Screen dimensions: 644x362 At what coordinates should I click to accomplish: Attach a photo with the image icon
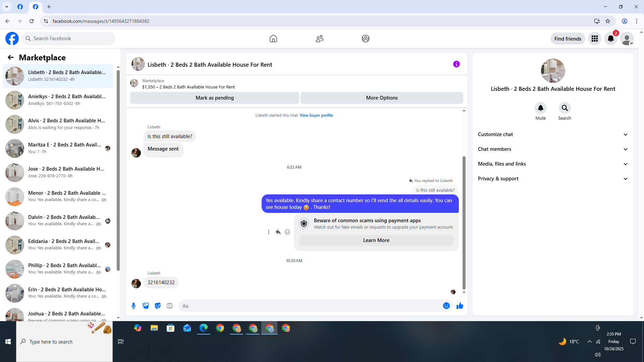pyautogui.click(x=146, y=306)
